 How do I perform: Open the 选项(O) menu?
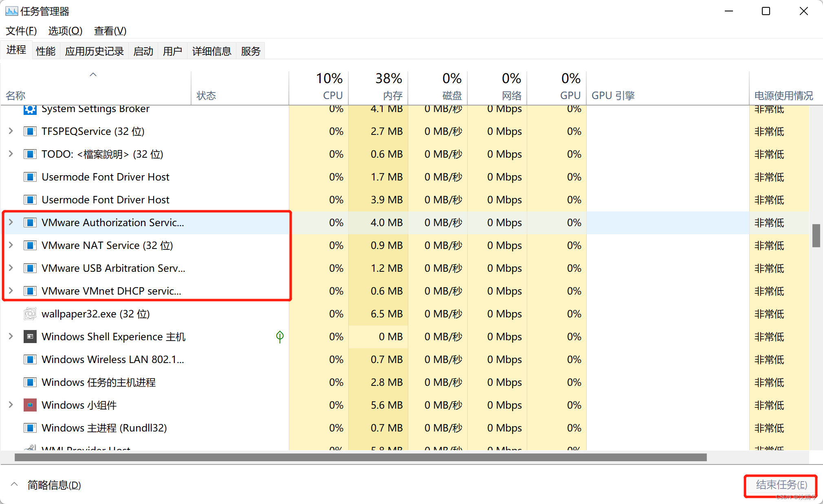[65, 31]
